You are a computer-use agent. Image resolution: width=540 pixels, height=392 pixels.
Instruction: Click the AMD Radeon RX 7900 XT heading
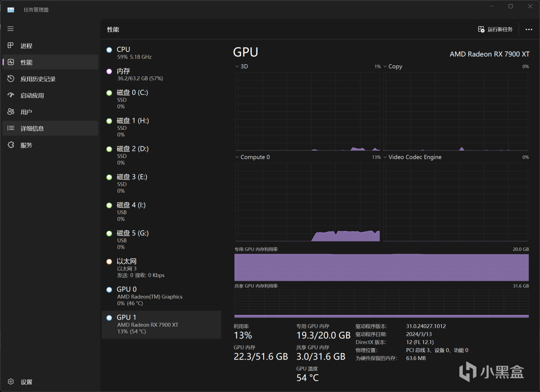[490, 54]
